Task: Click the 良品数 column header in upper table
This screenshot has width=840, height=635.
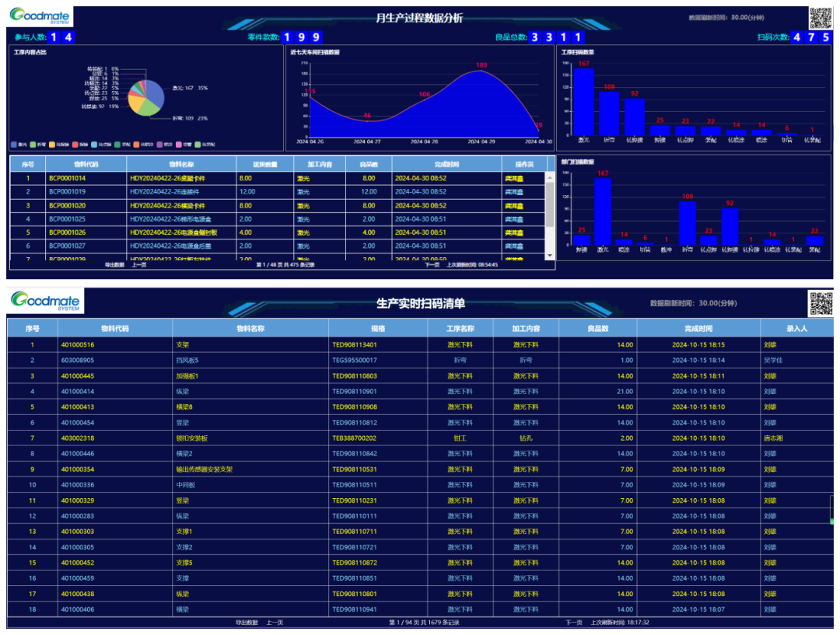Action: [369, 164]
